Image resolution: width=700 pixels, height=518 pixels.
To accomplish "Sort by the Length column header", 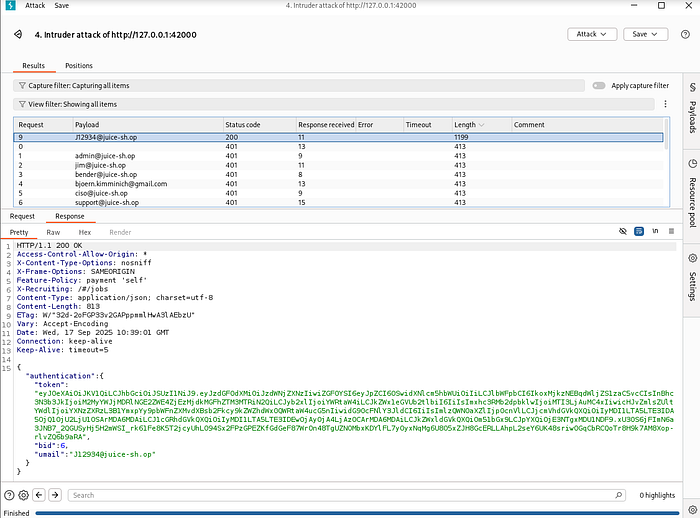I will tap(481, 125).
